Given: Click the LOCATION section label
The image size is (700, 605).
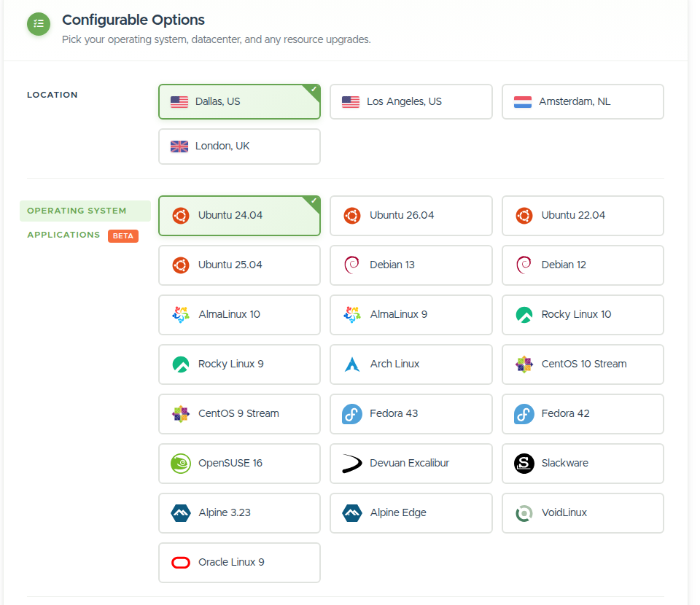Looking at the screenshot, I should [x=52, y=95].
